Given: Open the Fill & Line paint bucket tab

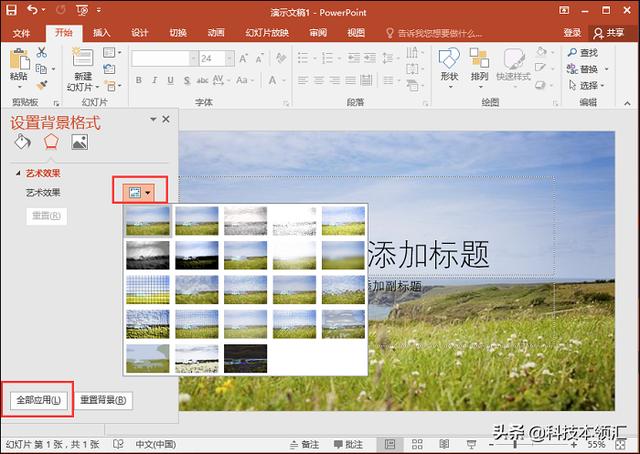Looking at the screenshot, I should (22, 142).
